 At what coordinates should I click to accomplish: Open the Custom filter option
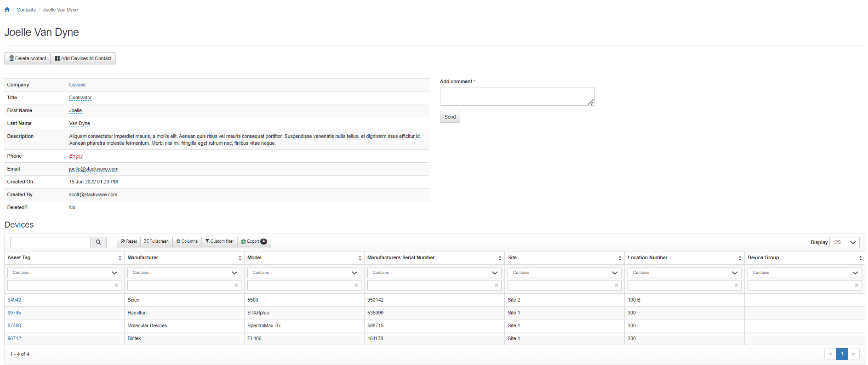(220, 241)
